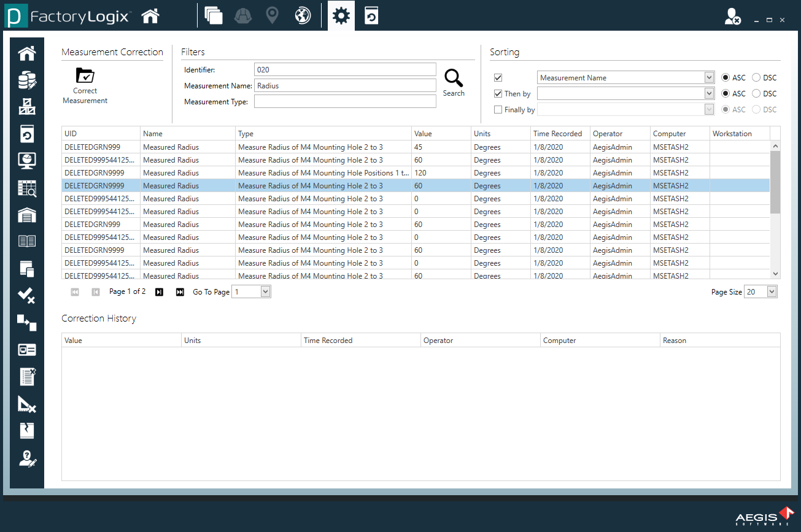
Task: Click the monitor with chart icon in sidebar
Action: coord(26,161)
